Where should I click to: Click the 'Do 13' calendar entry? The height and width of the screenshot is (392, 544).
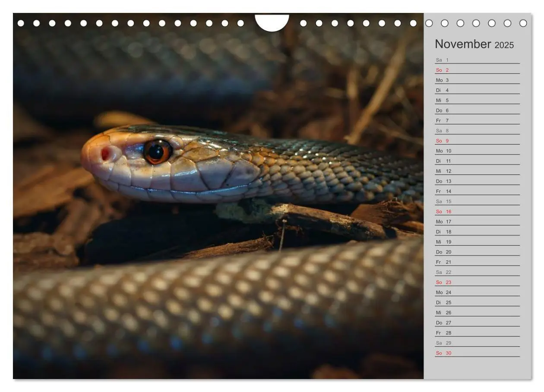coord(477,181)
